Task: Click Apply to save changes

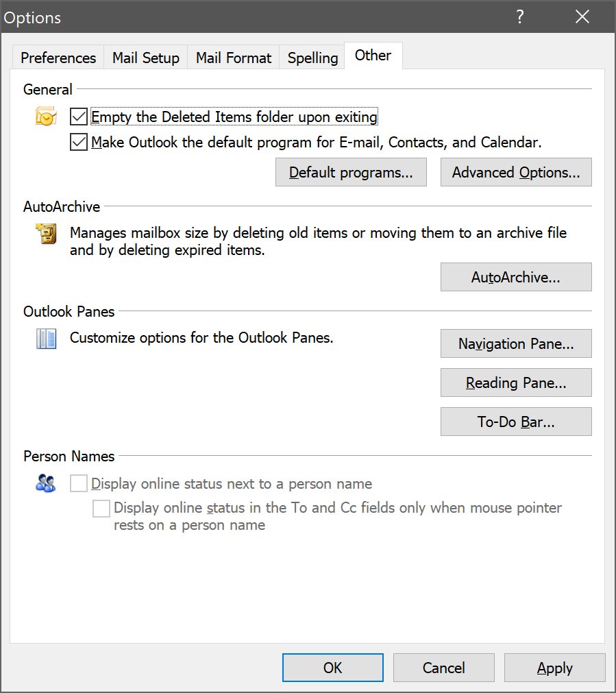Action: [554, 668]
